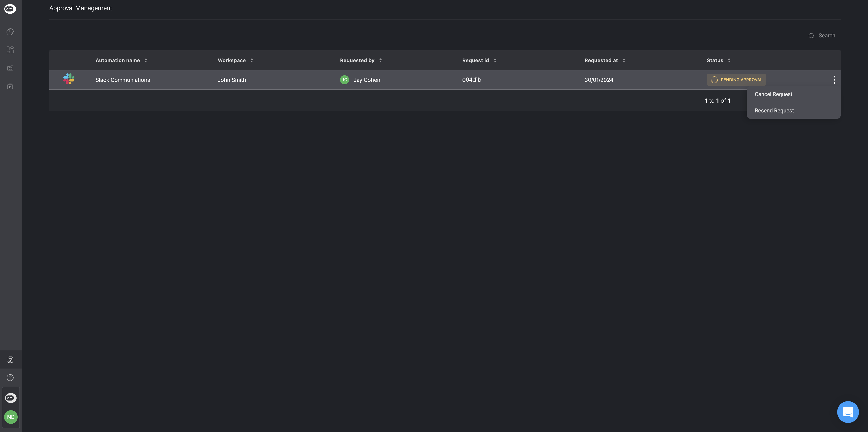Open the ND user avatar

(11, 417)
